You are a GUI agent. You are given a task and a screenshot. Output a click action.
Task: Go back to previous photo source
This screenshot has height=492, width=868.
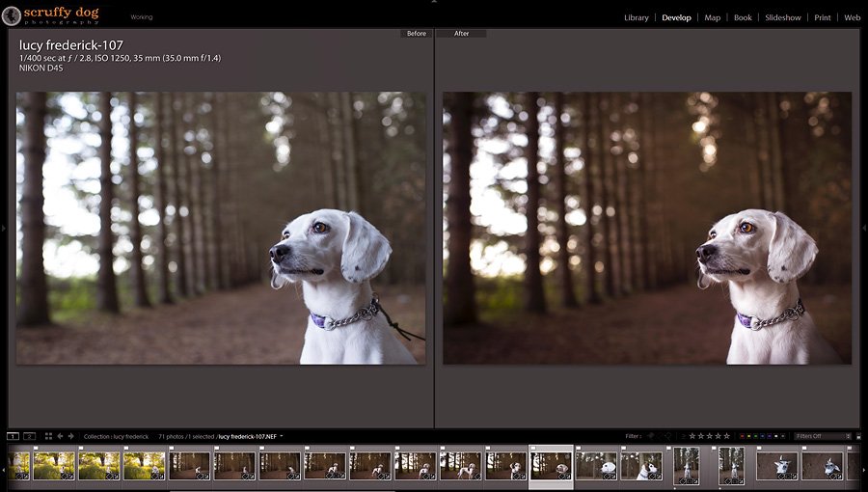coord(60,436)
